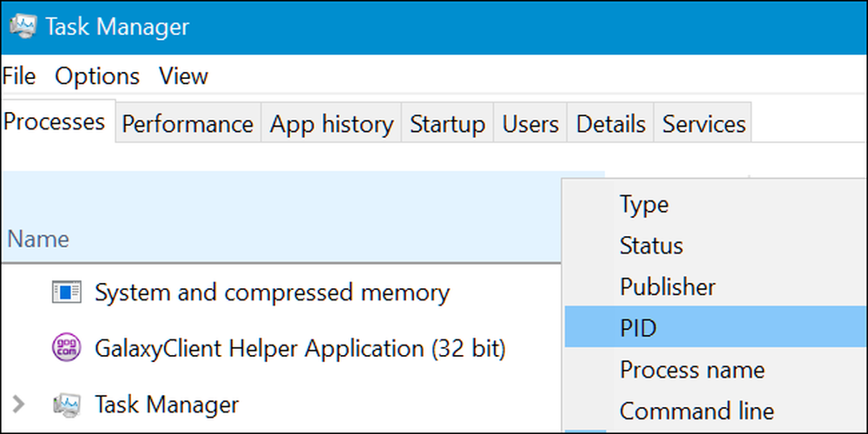
Task: Expand the Task Manager process group
Action: point(18,404)
